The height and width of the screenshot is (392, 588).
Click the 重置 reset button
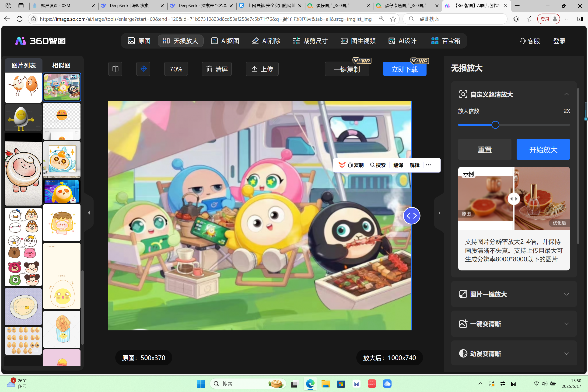(x=484, y=149)
